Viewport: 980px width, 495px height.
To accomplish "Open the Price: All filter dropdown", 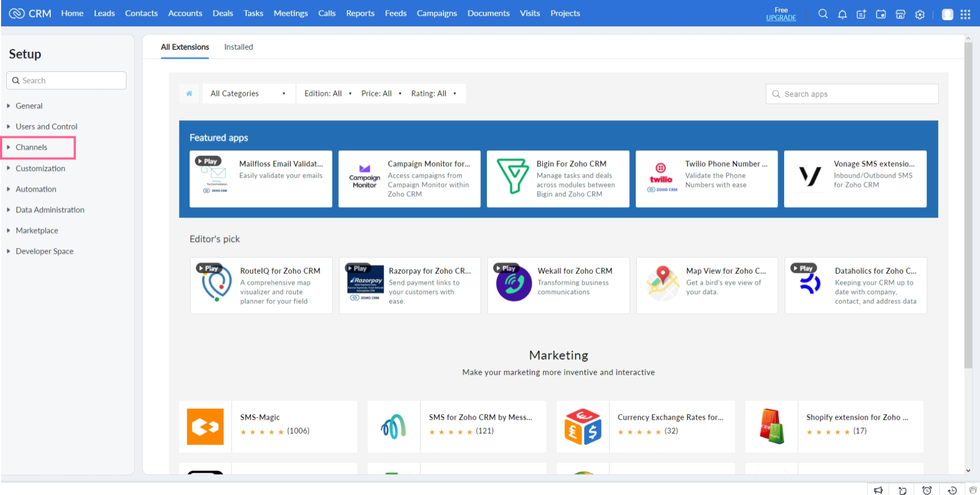I will click(381, 93).
